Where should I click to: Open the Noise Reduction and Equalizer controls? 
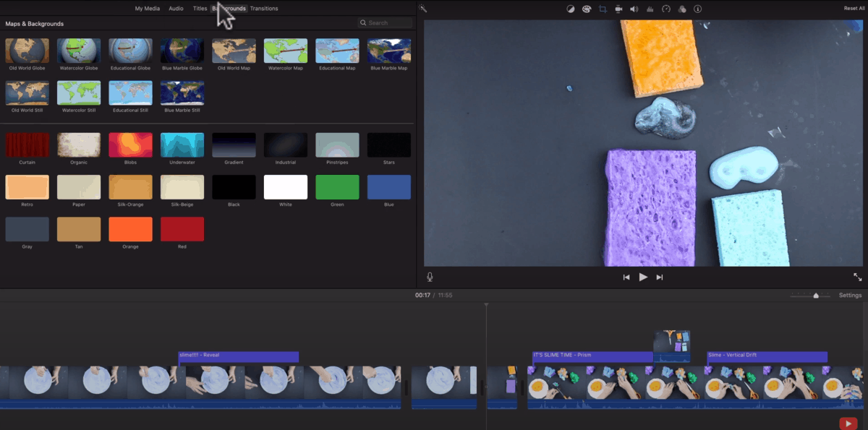650,9
